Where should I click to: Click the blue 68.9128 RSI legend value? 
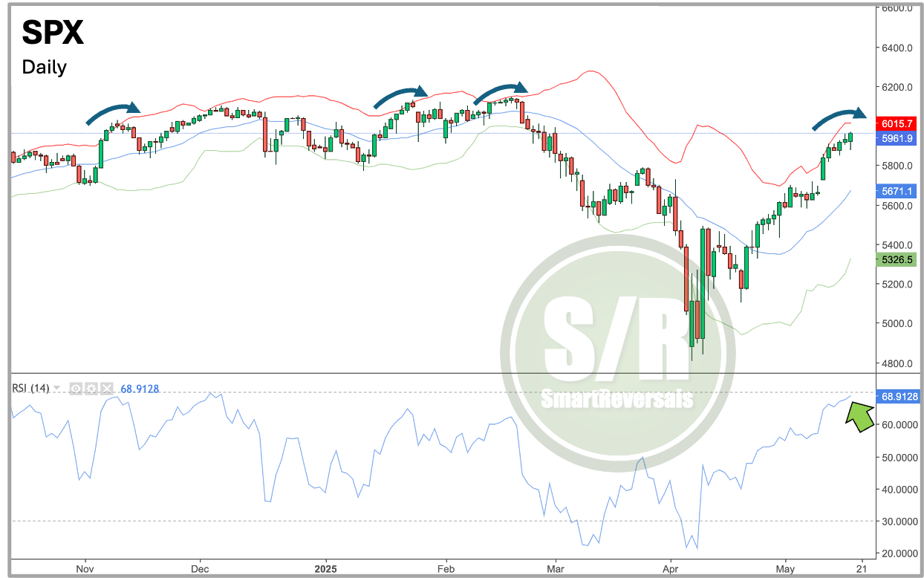(138, 389)
